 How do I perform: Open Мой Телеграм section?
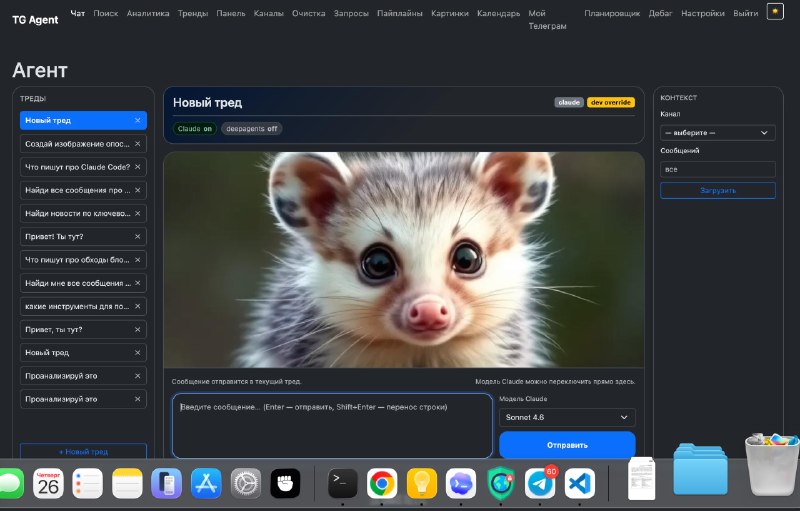tap(547, 19)
